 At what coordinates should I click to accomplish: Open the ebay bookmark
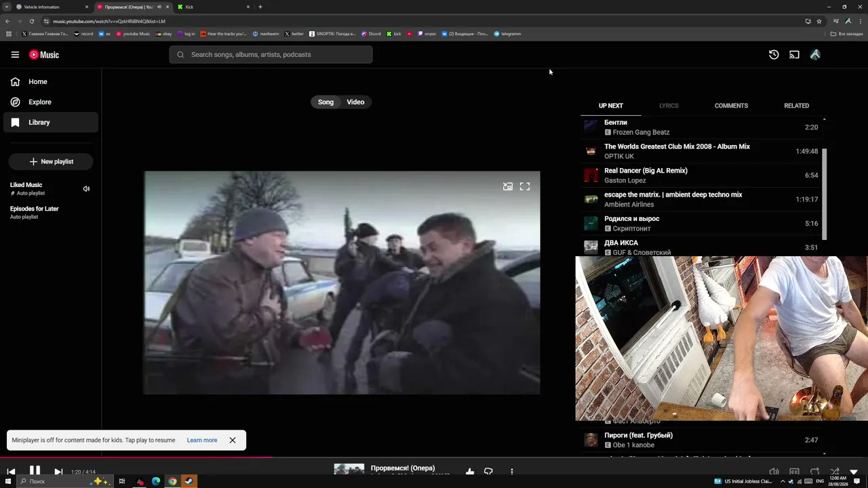(163, 34)
